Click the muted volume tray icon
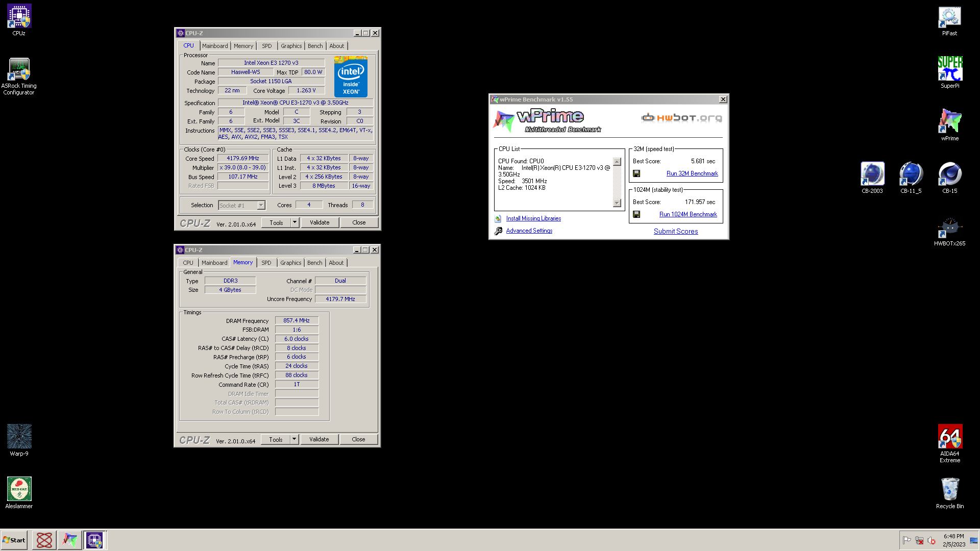Screen dimensions: 980x551 pos(932,540)
